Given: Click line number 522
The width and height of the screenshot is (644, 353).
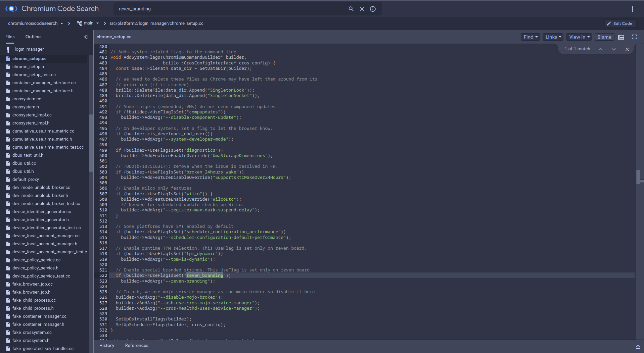Looking at the screenshot, I should tap(103, 275).
